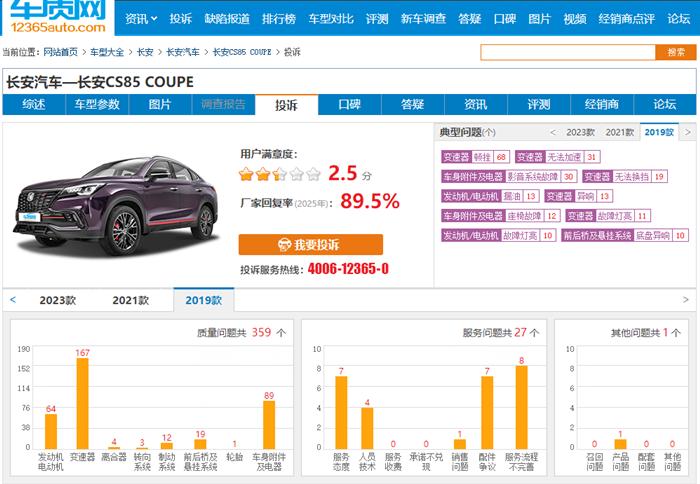Click previous arrow in 典型问题 year selector
The height and width of the screenshot is (484, 700).
(x=553, y=132)
